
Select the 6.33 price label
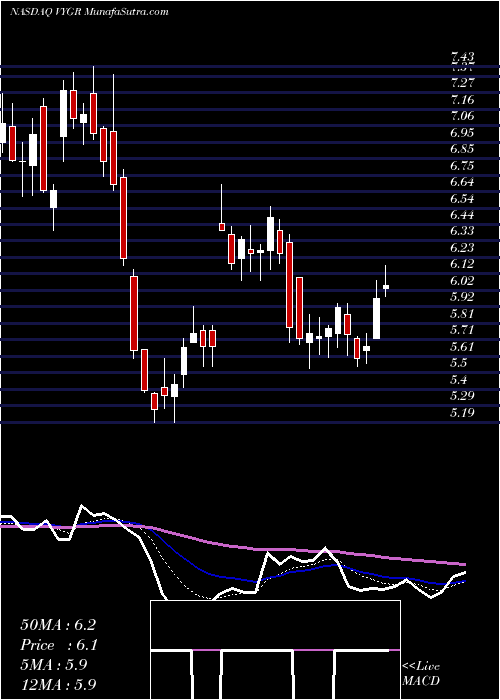[x=462, y=231]
